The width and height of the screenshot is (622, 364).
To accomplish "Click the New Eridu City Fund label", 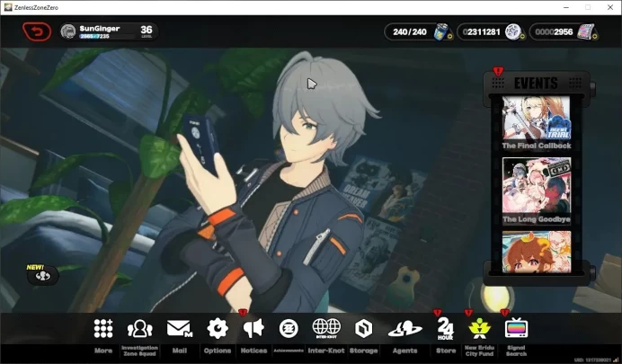I will coord(479,351).
